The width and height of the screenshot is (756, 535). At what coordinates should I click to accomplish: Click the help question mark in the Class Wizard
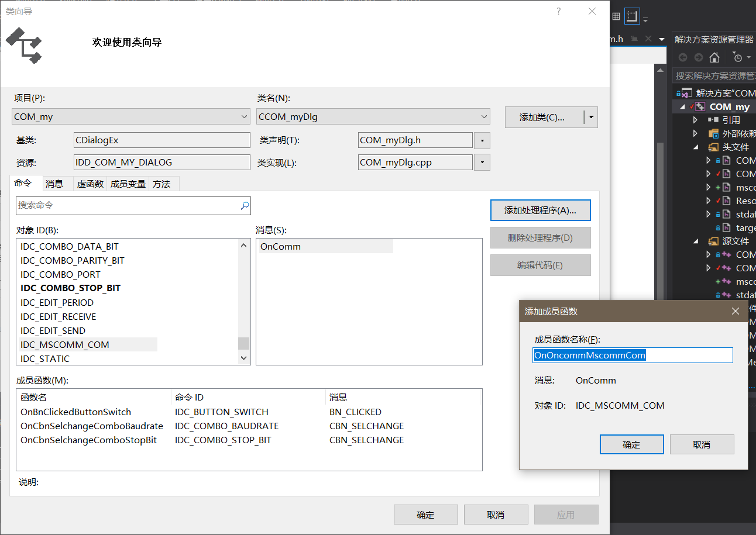558,11
